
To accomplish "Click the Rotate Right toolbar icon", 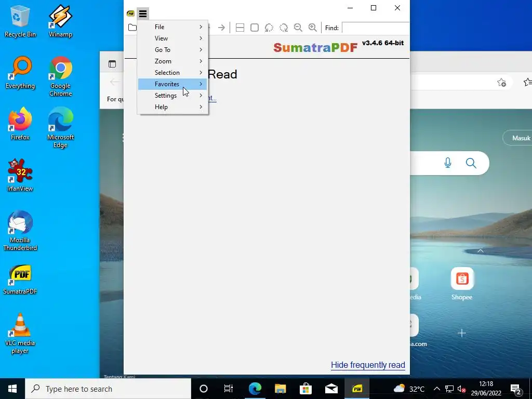I will (284, 28).
